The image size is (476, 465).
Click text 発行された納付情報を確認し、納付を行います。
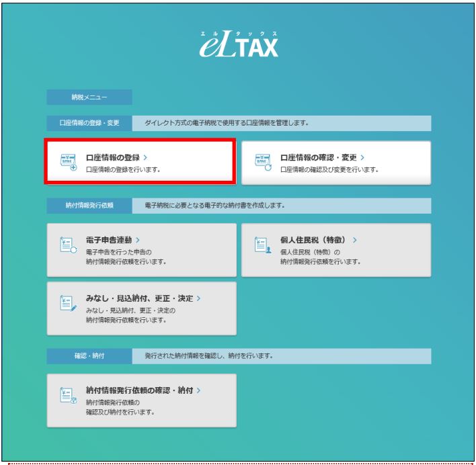[209, 356]
